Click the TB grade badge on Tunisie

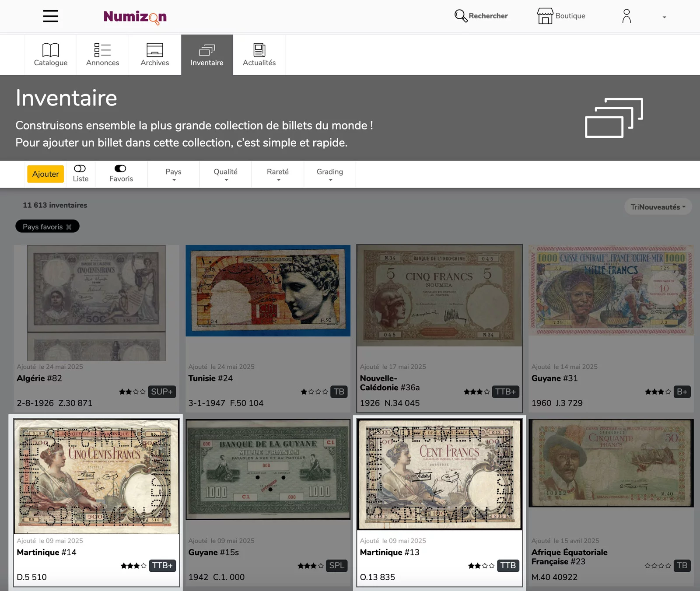point(339,392)
